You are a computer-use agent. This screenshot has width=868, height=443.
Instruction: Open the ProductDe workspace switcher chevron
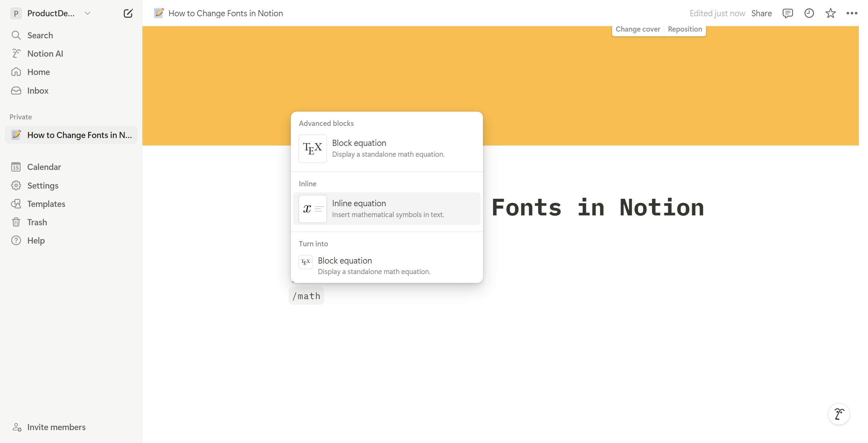(x=87, y=13)
